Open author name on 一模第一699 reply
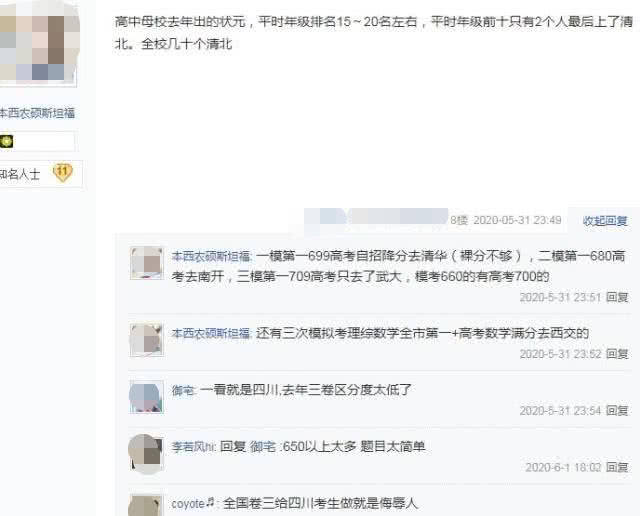This screenshot has height=516, width=640. (211, 256)
